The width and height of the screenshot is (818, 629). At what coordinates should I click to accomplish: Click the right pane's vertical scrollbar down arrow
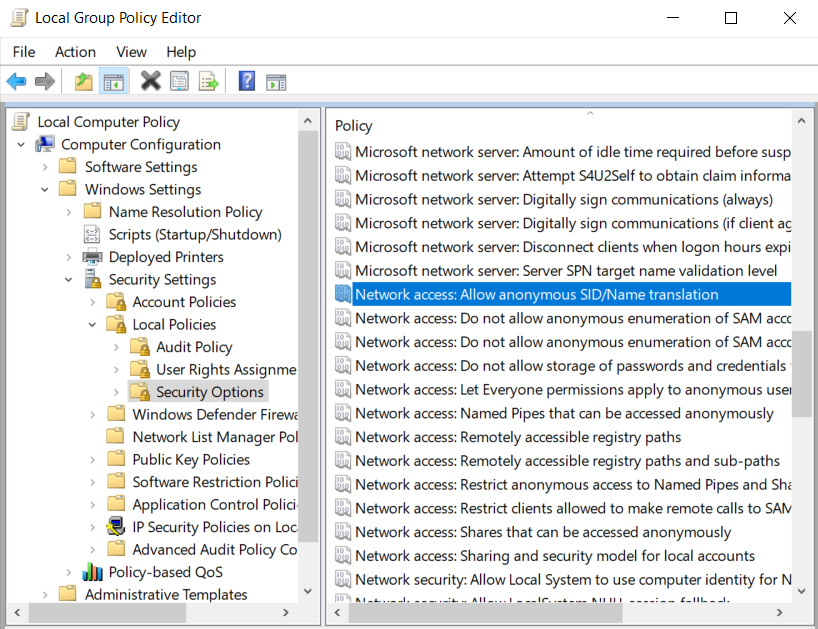pyautogui.click(x=803, y=592)
